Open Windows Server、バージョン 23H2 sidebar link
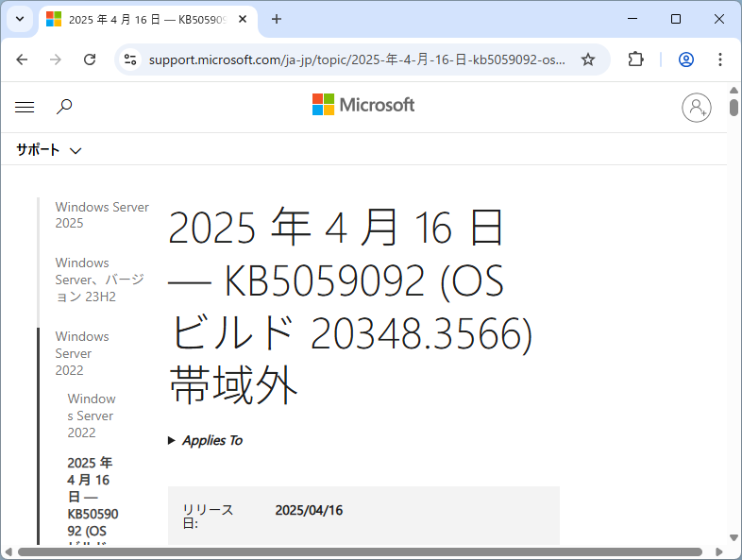 tap(100, 280)
